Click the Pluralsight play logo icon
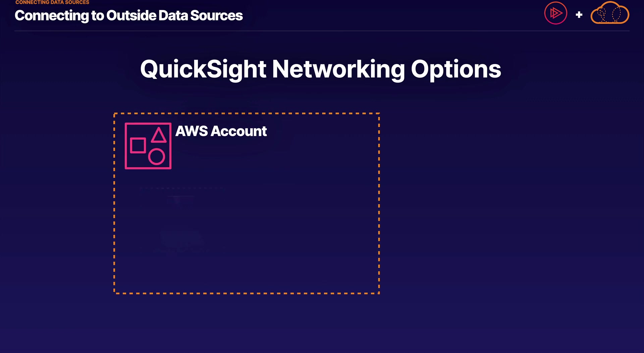This screenshot has width=644, height=353. pos(555,13)
